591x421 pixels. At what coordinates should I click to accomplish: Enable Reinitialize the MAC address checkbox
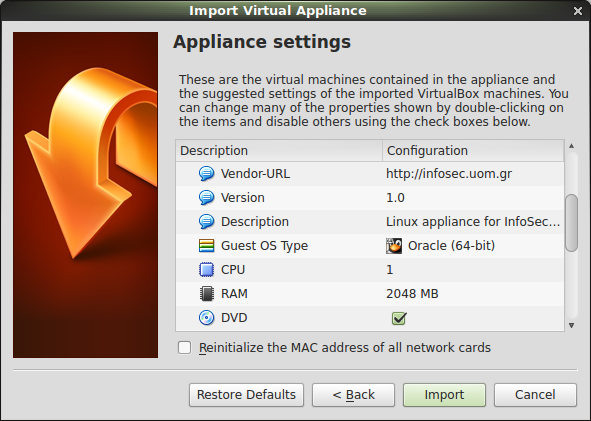click(185, 348)
